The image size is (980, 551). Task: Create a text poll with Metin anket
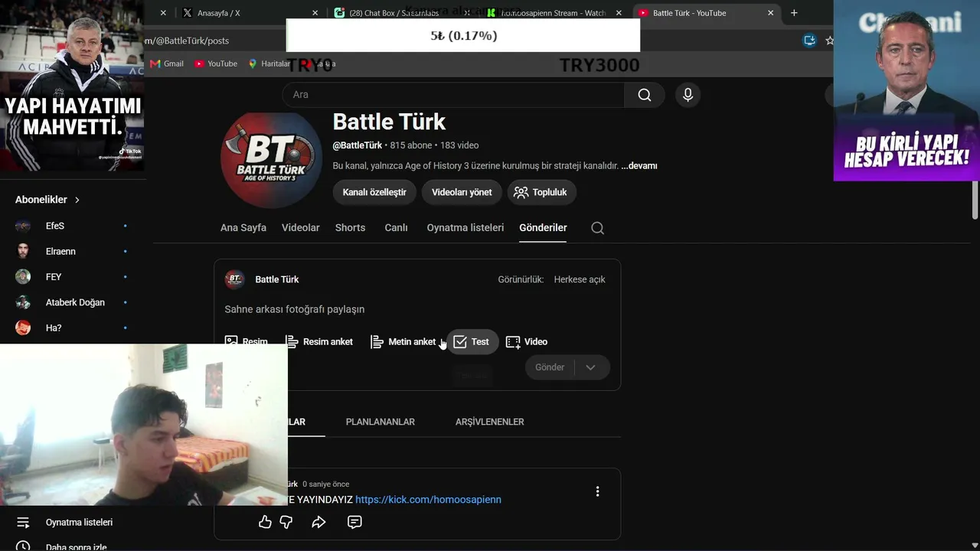pyautogui.click(x=403, y=342)
